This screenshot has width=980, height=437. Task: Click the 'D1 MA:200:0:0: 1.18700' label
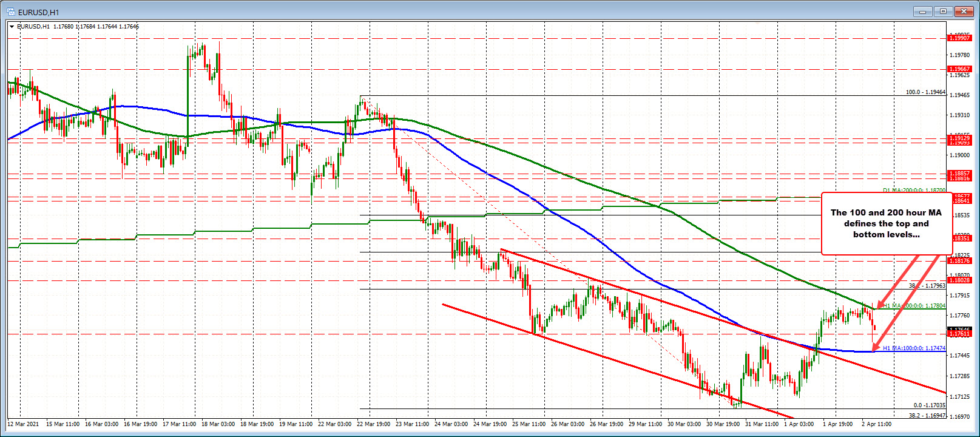coord(914,191)
